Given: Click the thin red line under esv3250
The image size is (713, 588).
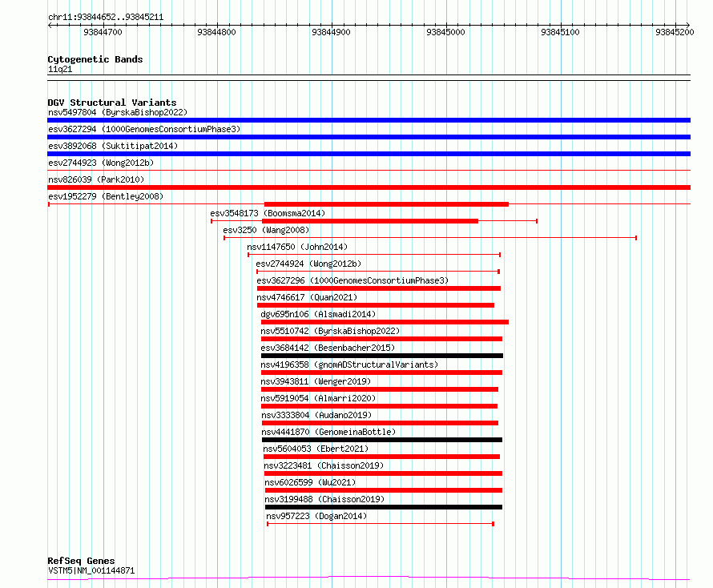Looking at the screenshot, I should [x=430, y=238].
